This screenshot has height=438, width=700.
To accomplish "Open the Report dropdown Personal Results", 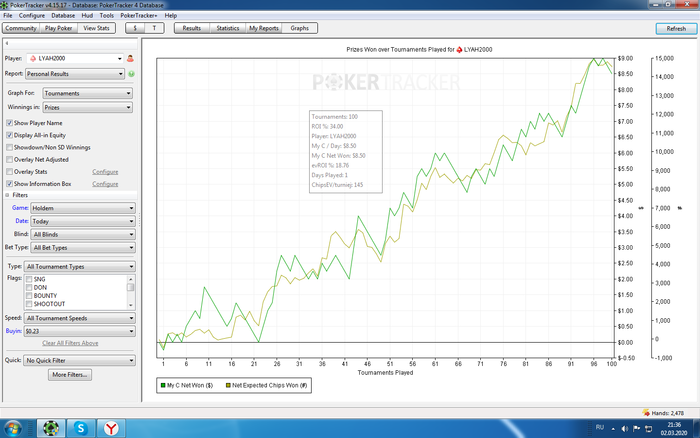I will tap(75, 74).
